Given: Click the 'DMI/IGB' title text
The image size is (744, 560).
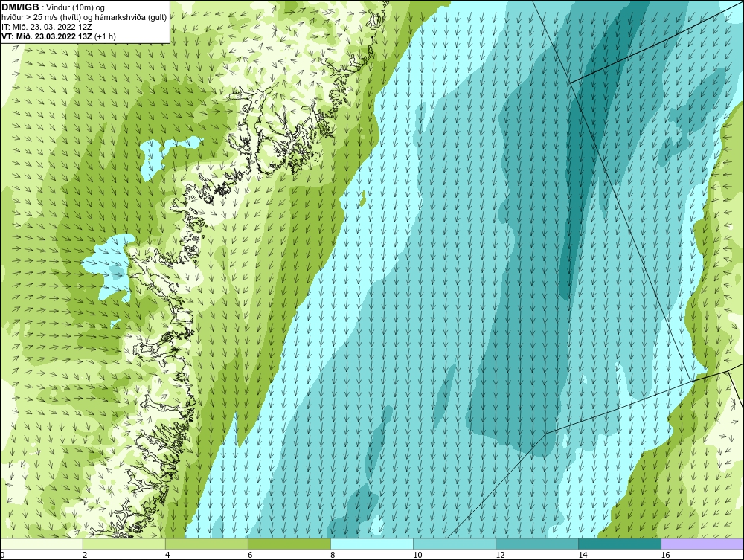Looking at the screenshot, I should pyautogui.click(x=20, y=7).
